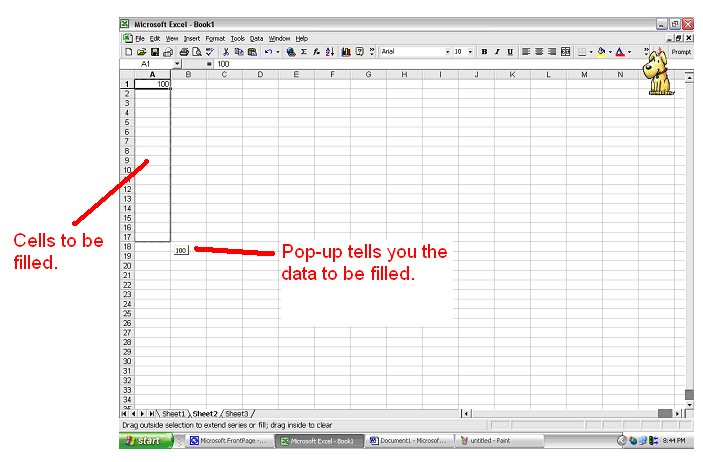Click the next sheet tab scroll arrow
703x462 pixels.
(x=143, y=414)
